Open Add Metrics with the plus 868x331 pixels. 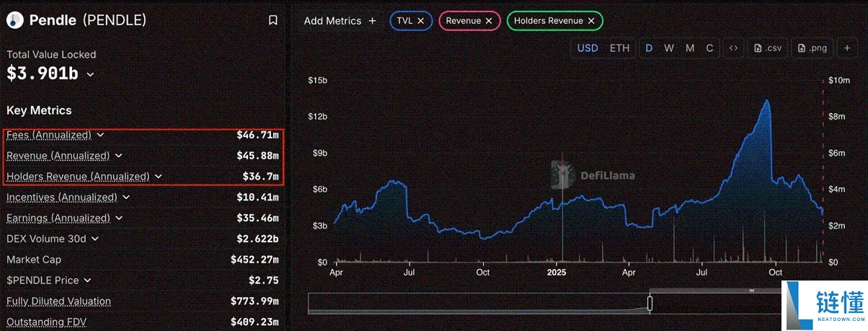pyautogui.click(x=372, y=21)
